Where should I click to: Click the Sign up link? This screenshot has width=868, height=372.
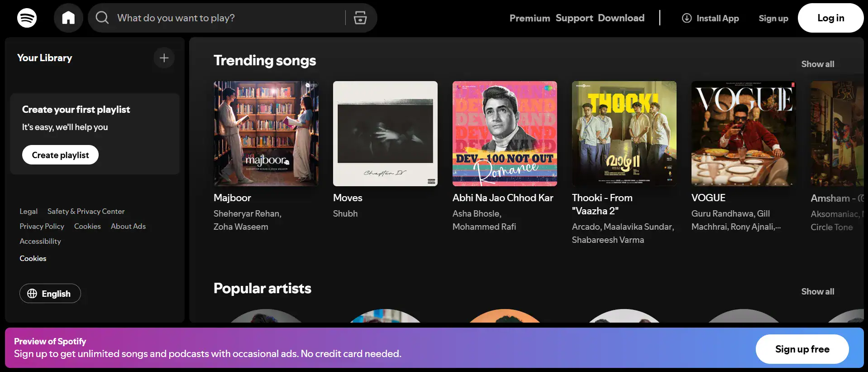click(773, 18)
